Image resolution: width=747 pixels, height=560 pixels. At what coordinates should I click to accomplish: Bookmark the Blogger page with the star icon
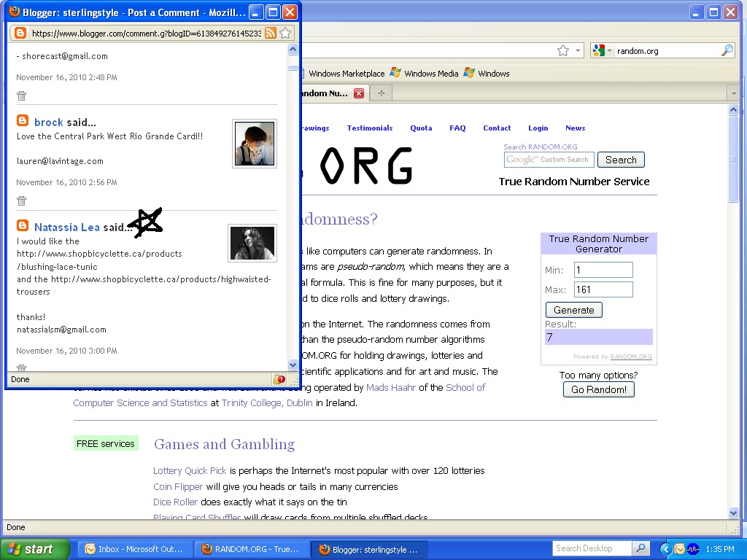[x=285, y=33]
